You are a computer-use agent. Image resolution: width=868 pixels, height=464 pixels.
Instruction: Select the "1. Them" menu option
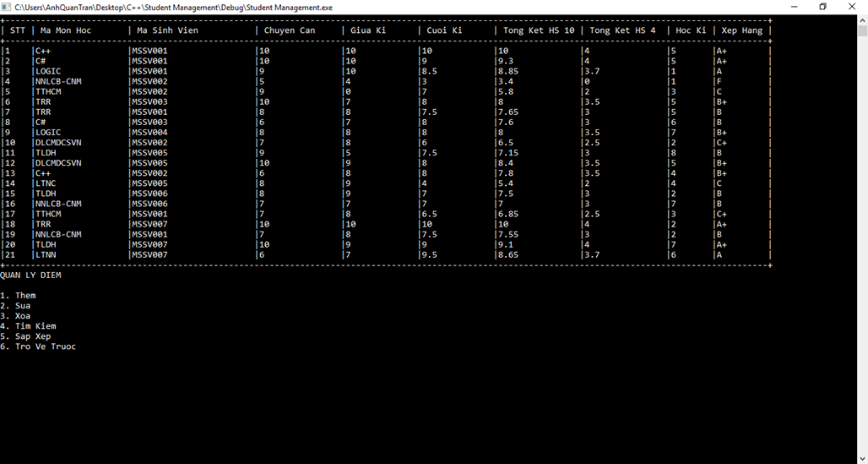[18, 296]
